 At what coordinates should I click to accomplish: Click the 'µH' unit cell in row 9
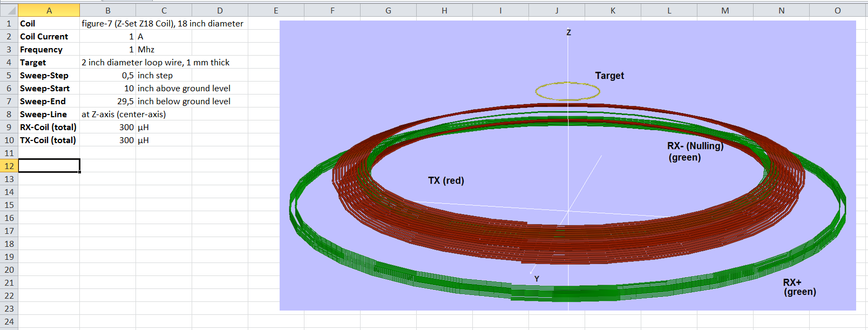164,127
